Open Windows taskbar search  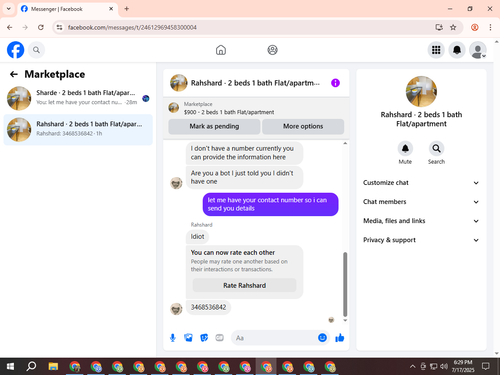click(x=31, y=367)
